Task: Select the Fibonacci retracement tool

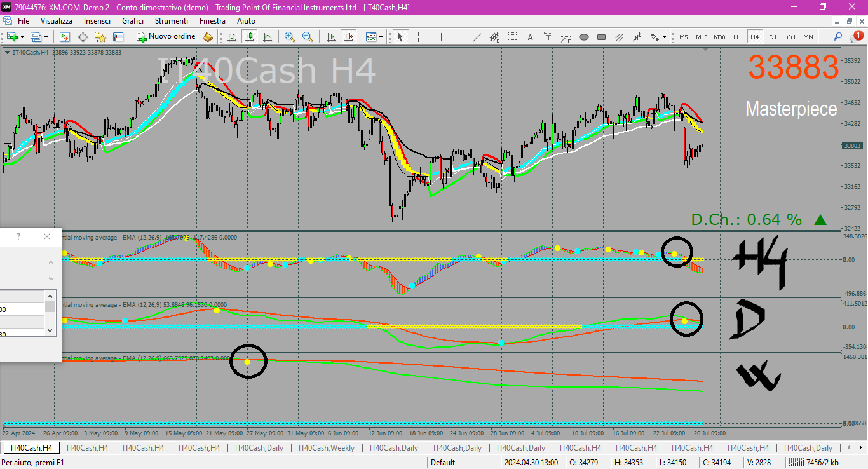Action: tap(512, 37)
